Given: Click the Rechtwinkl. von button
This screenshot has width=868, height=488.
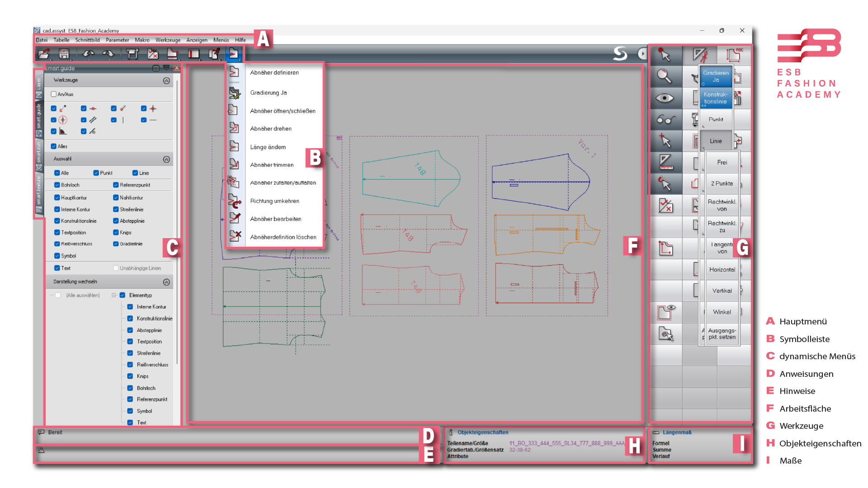Looking at the screenshot, I should 722,205.
